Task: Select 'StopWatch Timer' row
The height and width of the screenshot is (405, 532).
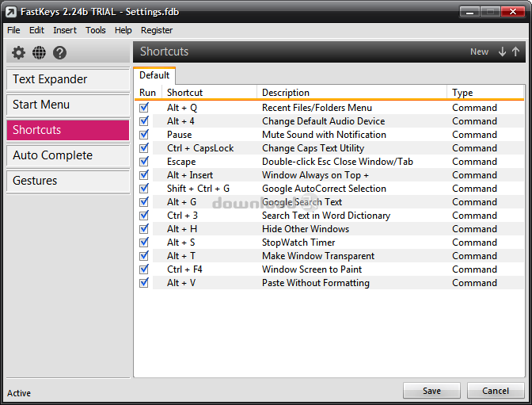Action: 329,243
